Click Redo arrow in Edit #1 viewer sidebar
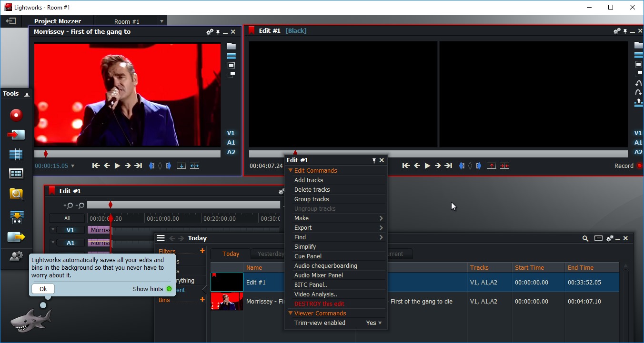 tap(639, 93)
